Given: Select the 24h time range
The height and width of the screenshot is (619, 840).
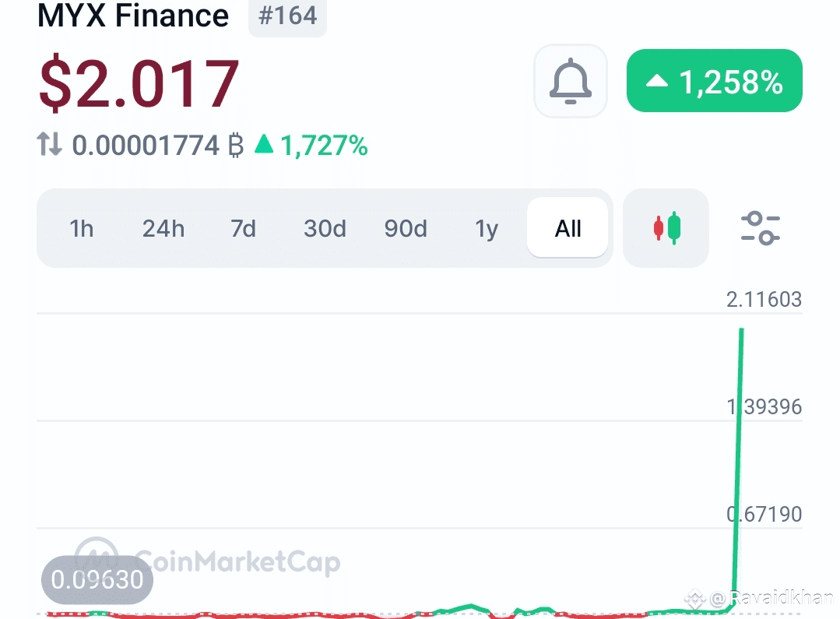Looking at the screenshot, I should pos(163,229).
